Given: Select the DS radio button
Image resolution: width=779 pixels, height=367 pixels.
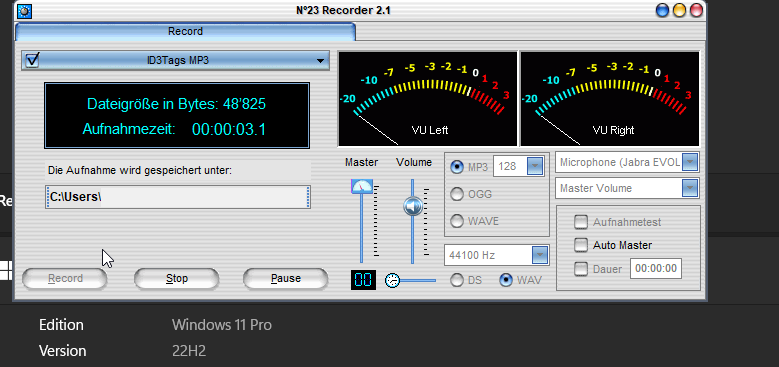Looking at the screenshot, I should 457,280.
